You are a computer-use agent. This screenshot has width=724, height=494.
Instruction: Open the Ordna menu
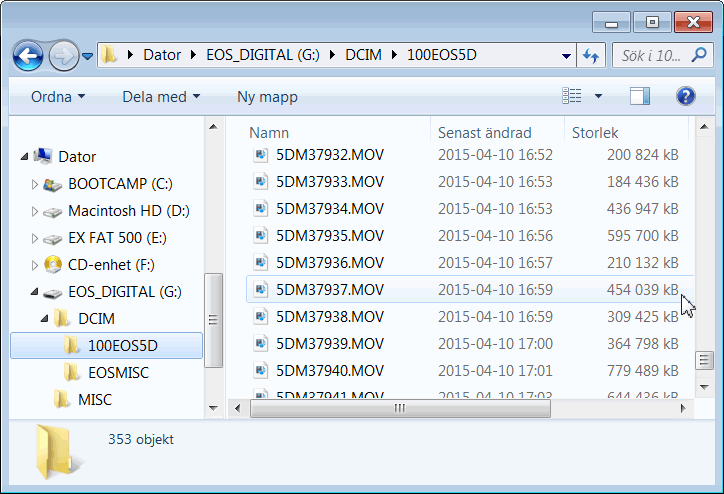pos(58,97)
